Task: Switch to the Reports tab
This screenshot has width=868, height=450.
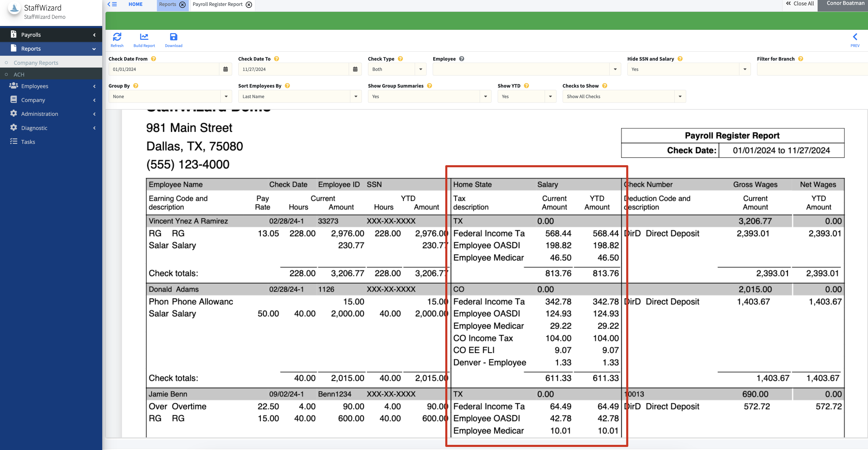Action: click(x=167, y=4)
